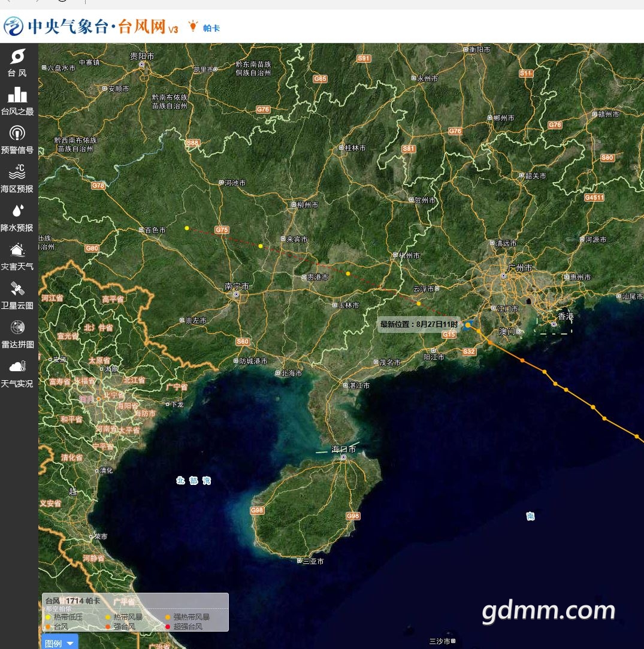Image resolution: width=644 pixels, height=649 pixels.
Task: Click the 北部湾 gulf label
Action: (x=193, y=481)
